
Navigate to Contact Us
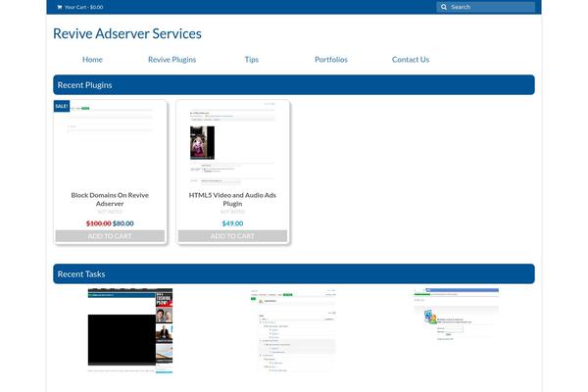(411, 59)
